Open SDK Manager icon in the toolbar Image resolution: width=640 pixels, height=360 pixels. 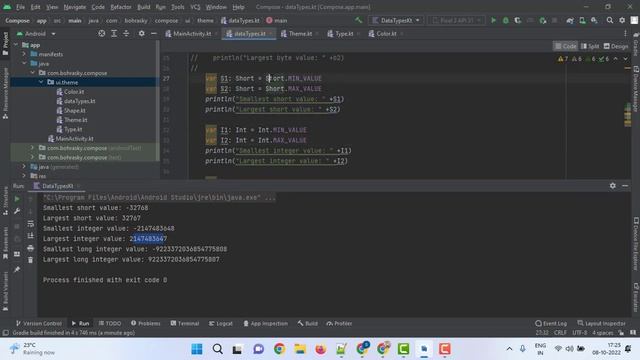click(x=594, y=20)
